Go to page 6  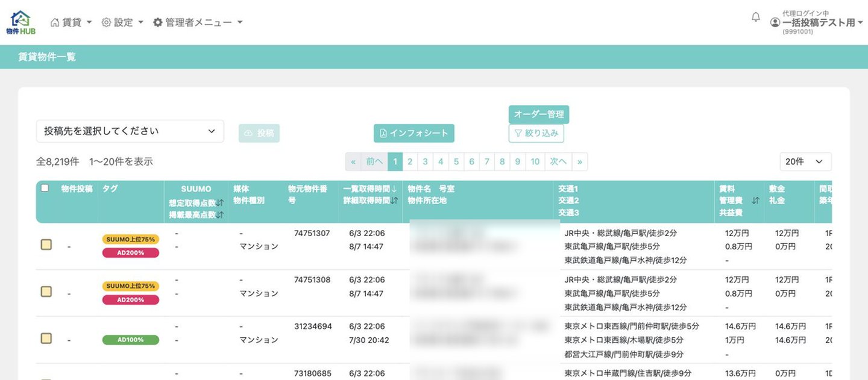(x=471, y=161)
